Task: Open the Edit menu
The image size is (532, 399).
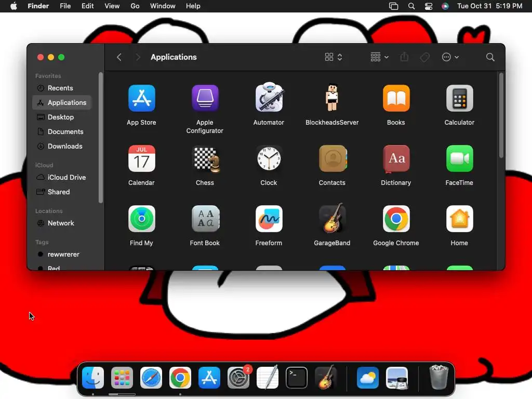Action: point(87,6)
